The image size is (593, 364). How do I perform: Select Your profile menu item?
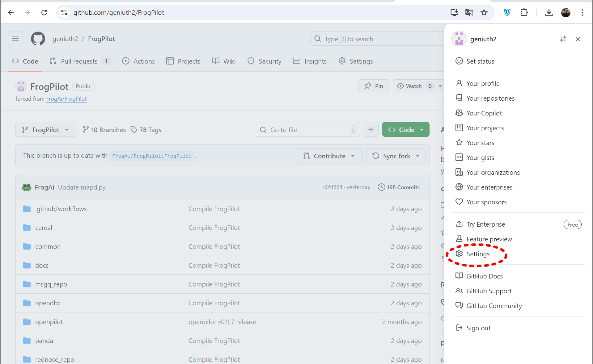(518, 83)
